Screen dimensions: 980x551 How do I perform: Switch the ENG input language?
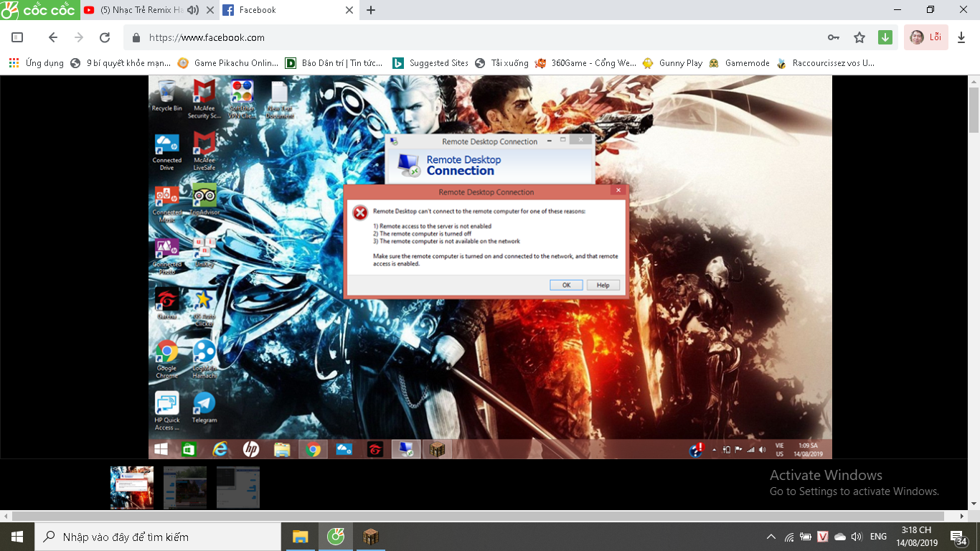[878, 537]
